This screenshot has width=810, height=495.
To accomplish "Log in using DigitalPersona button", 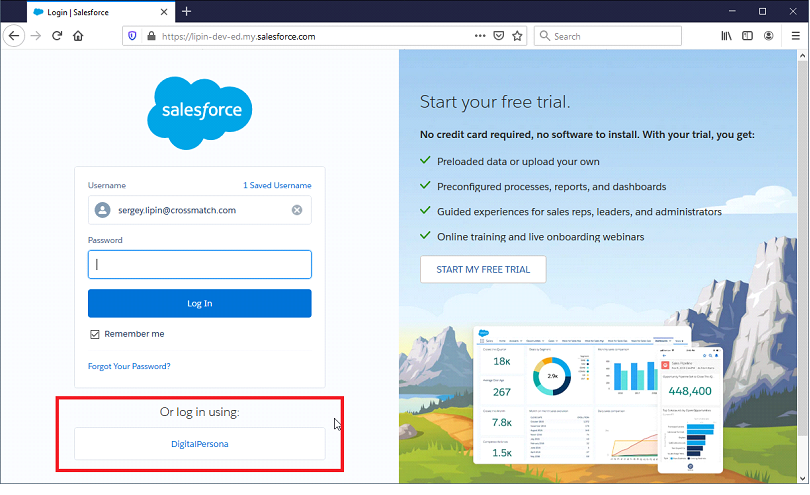I will click(x=199, y=444).
